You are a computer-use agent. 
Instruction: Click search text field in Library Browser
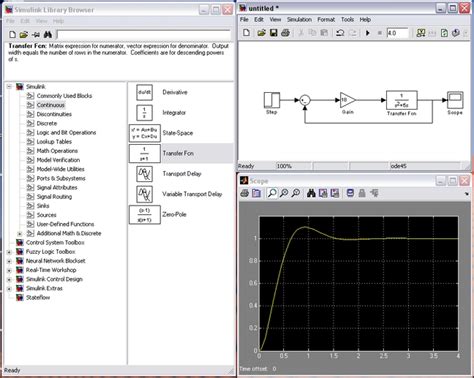[x=144, y=35]
